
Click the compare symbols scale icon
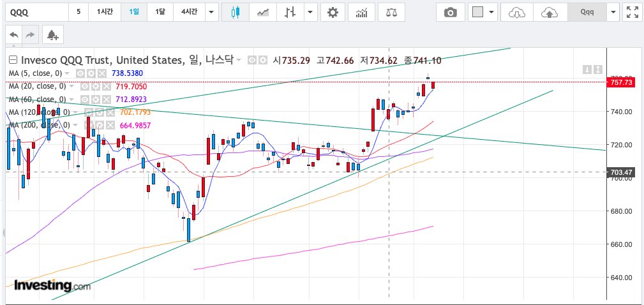point(391,12)
